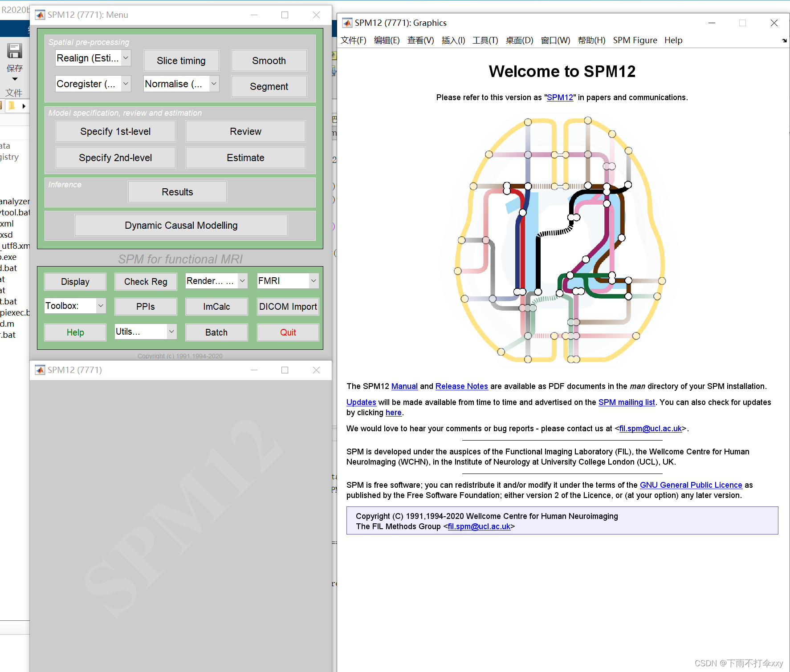Image resolution: width=790 pixels, height=672 pixels.
Task: Click the Display button
Action: (x=75, y=282)
